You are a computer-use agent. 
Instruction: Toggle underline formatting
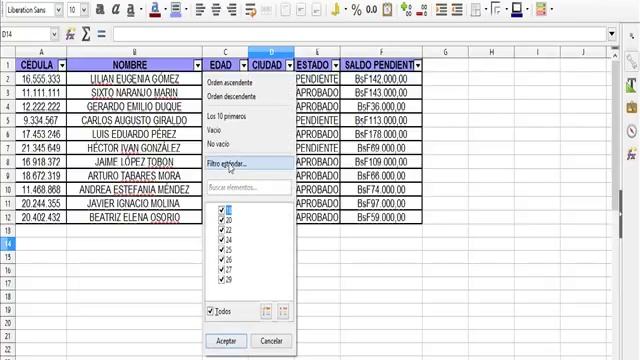[x=131, y=9]
